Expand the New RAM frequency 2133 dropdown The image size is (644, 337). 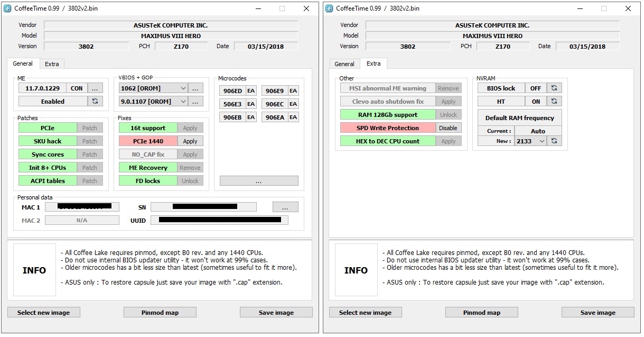click(542, 141)
